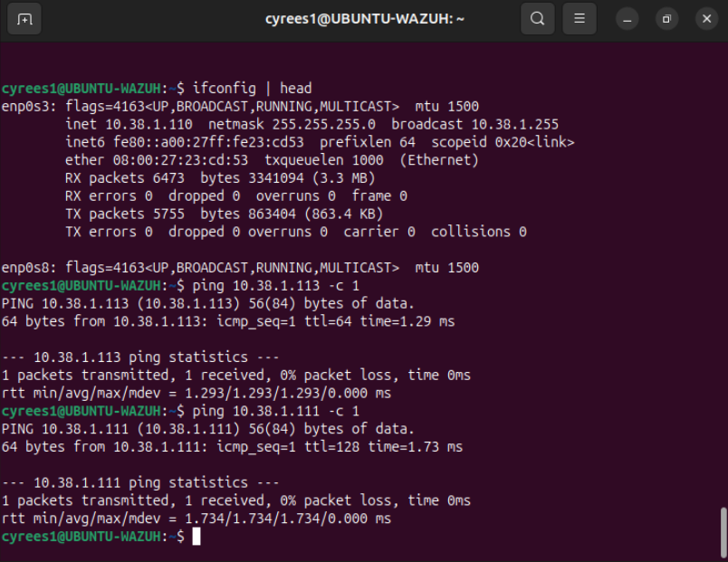Close the terminal window
This screenshot has height=562, width=728.
(x=706, y=18)
